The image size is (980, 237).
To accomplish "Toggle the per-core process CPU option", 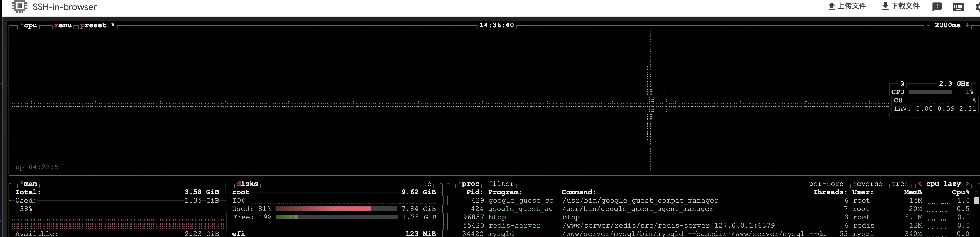I will pyautogui.click(x=826, y=184).
